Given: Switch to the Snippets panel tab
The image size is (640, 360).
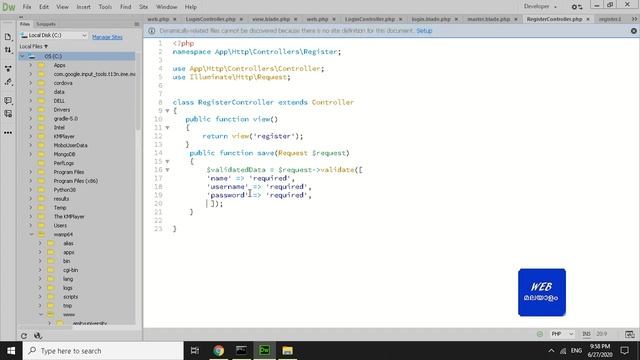Looking at the screenshot, I should 46,24.
